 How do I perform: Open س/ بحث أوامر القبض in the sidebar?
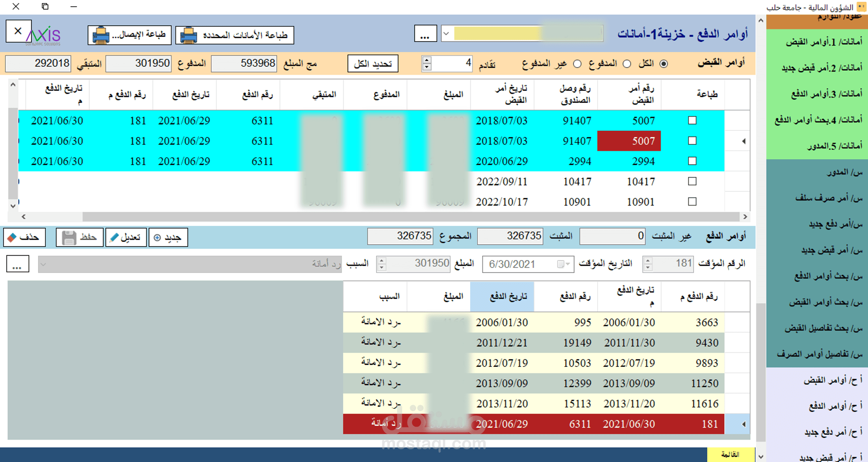click(x=825, y=302)
